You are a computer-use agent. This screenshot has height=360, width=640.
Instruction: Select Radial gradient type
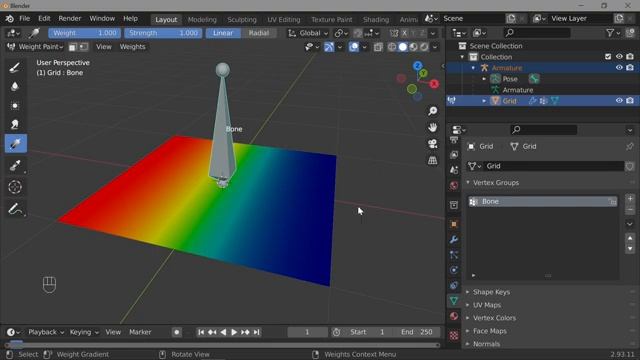coord(258,33)
